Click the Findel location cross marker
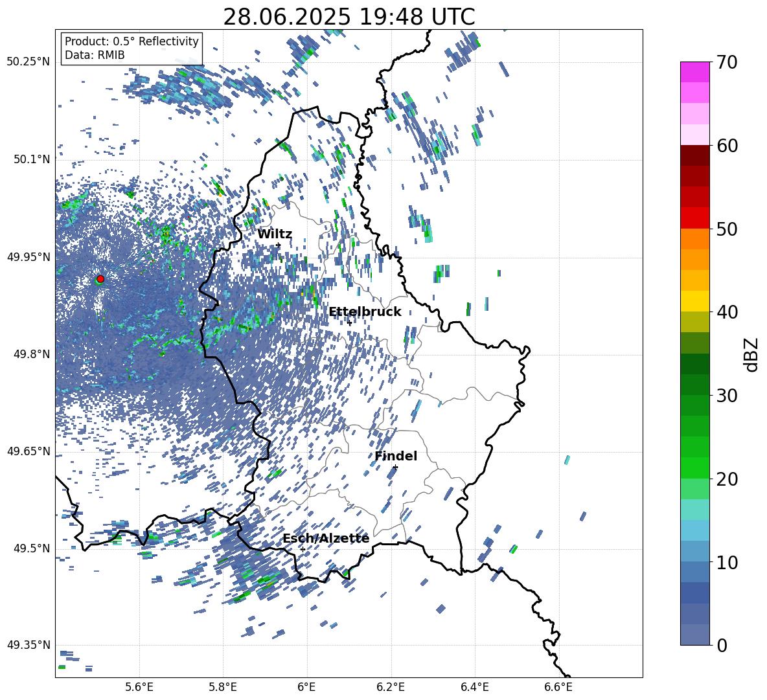Screen dimensions: 767x700 click(x=395, y=468)
